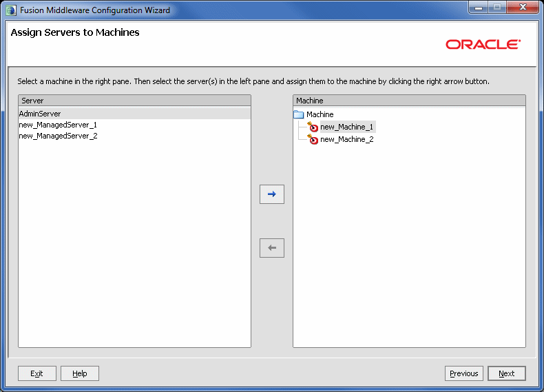
Task: Select new_ManagedServer_2 in the Server list
Action: click(x=134, y=136)
